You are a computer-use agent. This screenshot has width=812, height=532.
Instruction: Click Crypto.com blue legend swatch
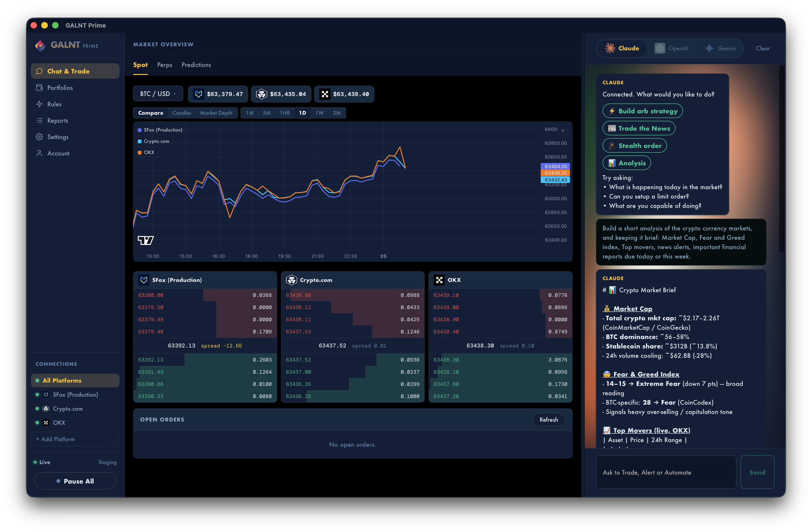click(140, 141)
